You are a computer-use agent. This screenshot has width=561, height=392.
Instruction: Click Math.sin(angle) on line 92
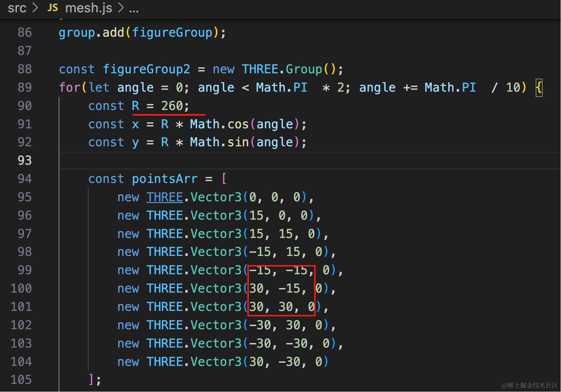(x=245, y=142)
